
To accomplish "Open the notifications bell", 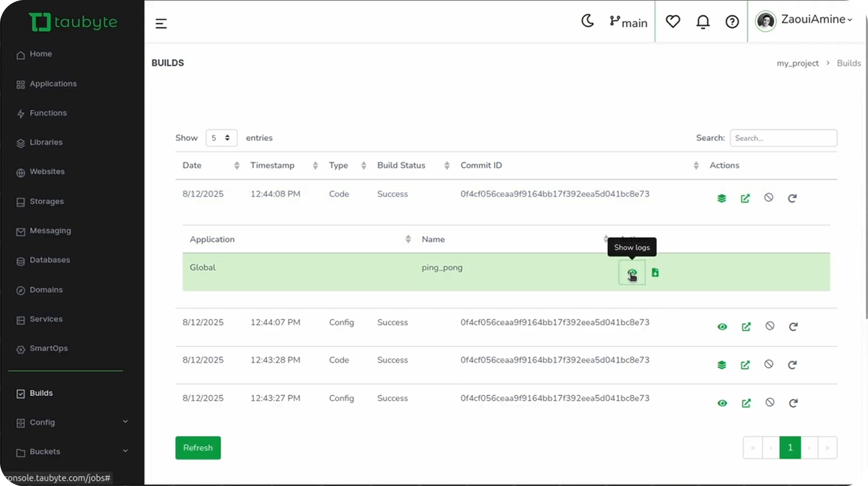I will coord(703,22).
